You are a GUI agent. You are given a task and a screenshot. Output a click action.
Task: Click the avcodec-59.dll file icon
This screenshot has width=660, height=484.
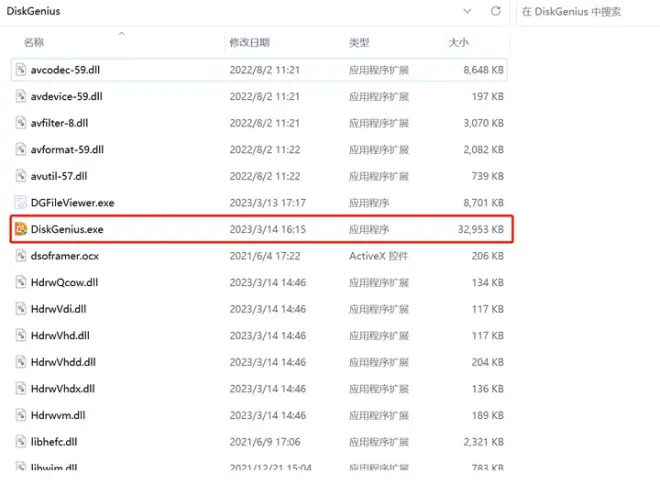(21, 69)
